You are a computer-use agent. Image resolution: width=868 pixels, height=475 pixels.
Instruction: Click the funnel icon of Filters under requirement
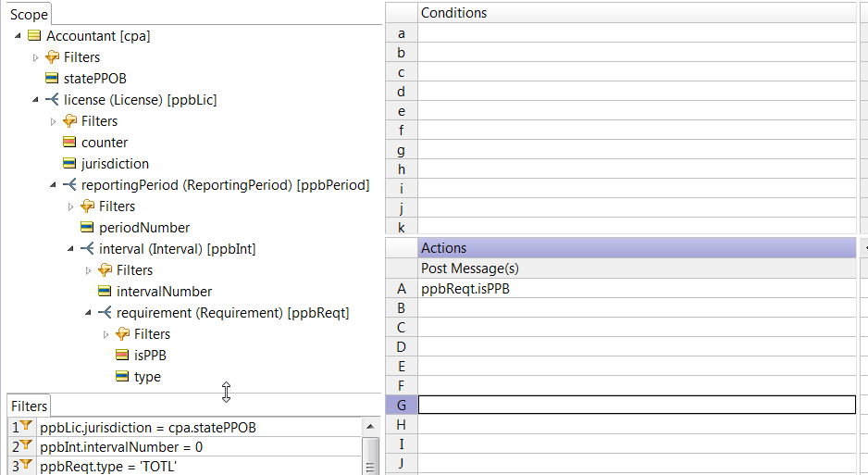point(123,334)
